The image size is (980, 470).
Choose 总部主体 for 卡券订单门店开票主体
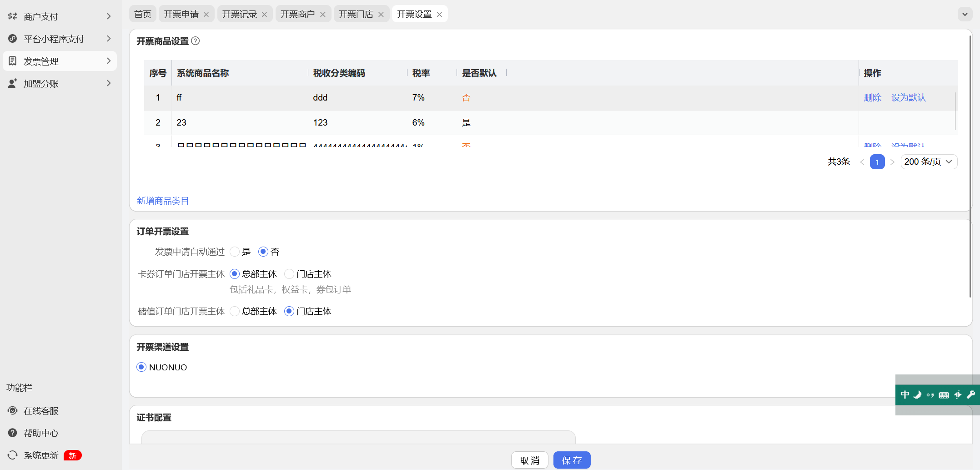tap(235, 274)
